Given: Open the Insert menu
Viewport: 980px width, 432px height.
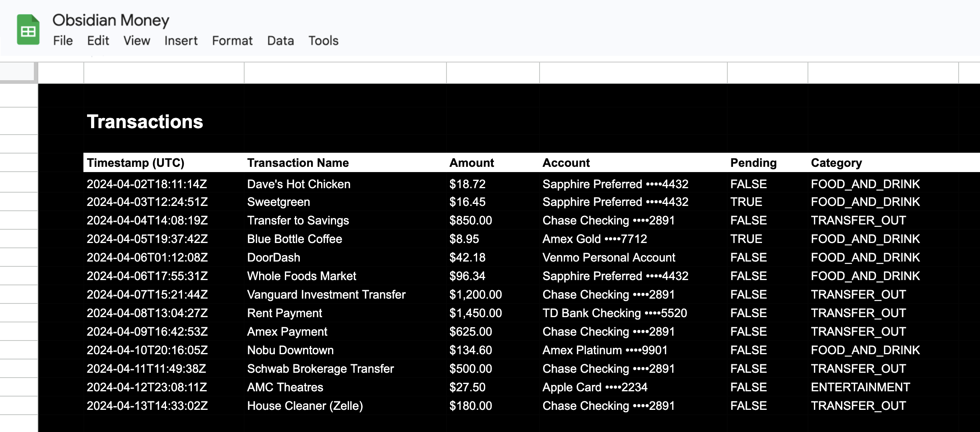Looking at the screenshot, I should 181,41.
